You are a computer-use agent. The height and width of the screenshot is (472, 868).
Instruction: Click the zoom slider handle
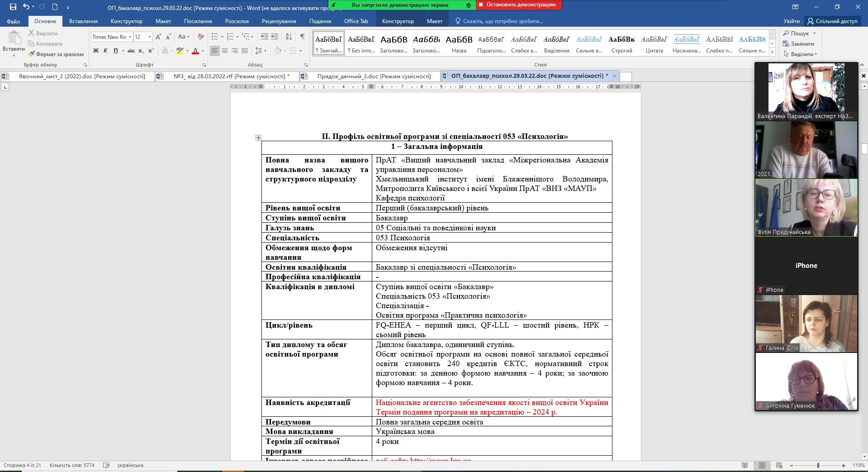[x=818, y=465]
